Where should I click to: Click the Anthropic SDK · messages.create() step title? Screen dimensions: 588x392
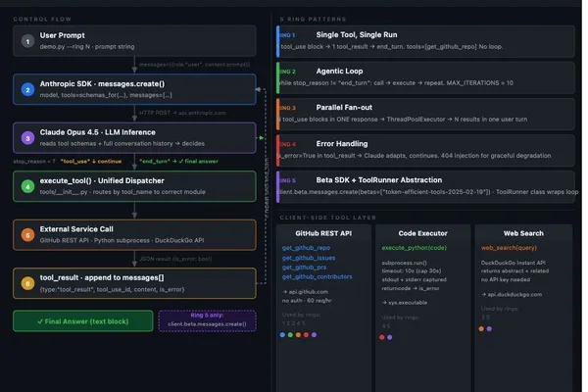102,83
